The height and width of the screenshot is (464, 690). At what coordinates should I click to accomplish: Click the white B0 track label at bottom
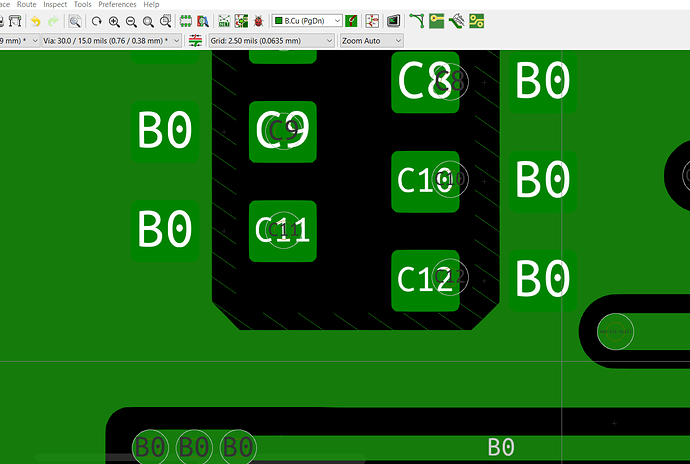pos(501,448)
